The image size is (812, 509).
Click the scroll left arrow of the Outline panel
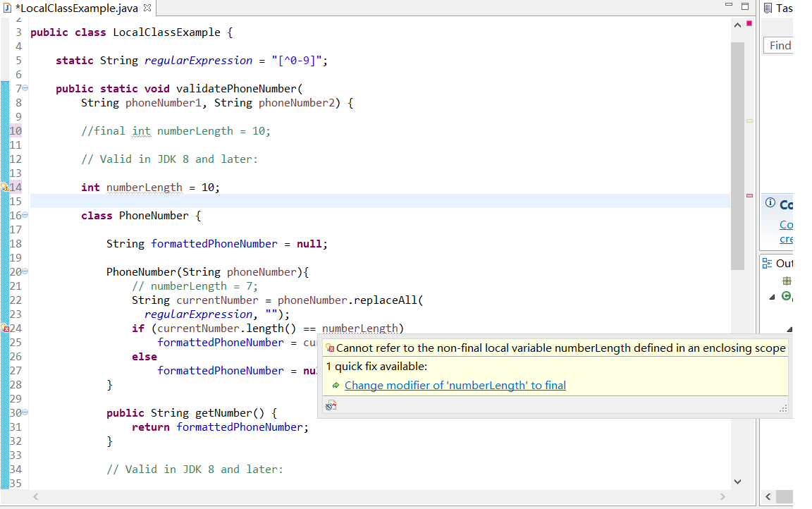click(x=768, y=496)
